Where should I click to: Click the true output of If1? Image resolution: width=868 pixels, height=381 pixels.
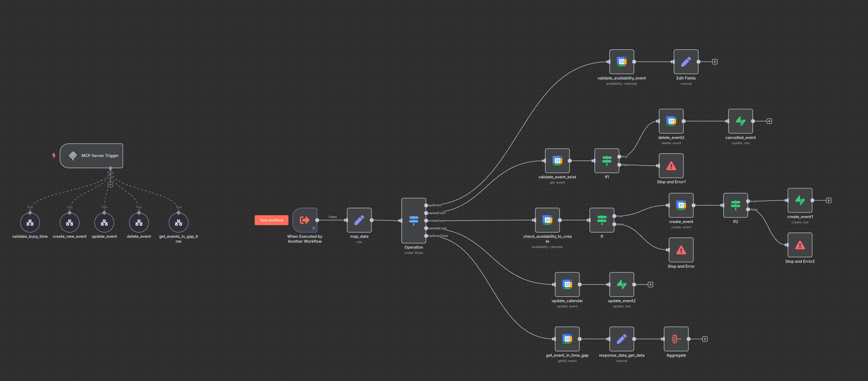click(x=619, y=157)
